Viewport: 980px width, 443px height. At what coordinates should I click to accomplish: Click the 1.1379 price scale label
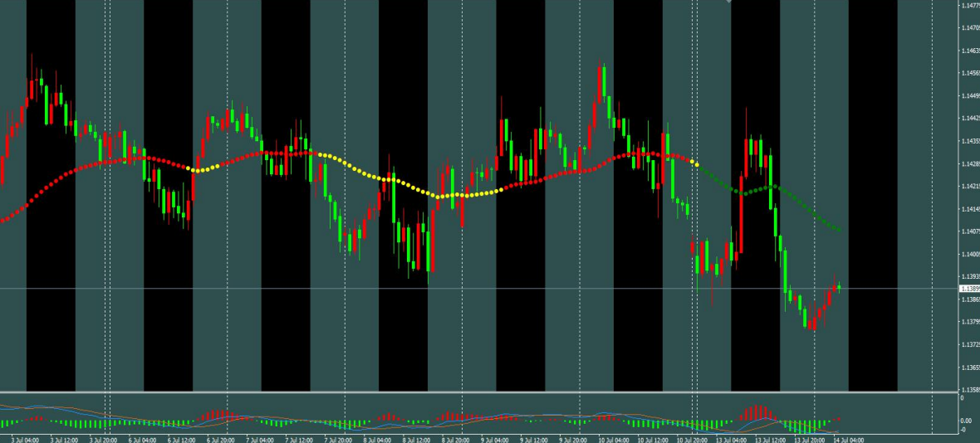[x=971, y=323]
